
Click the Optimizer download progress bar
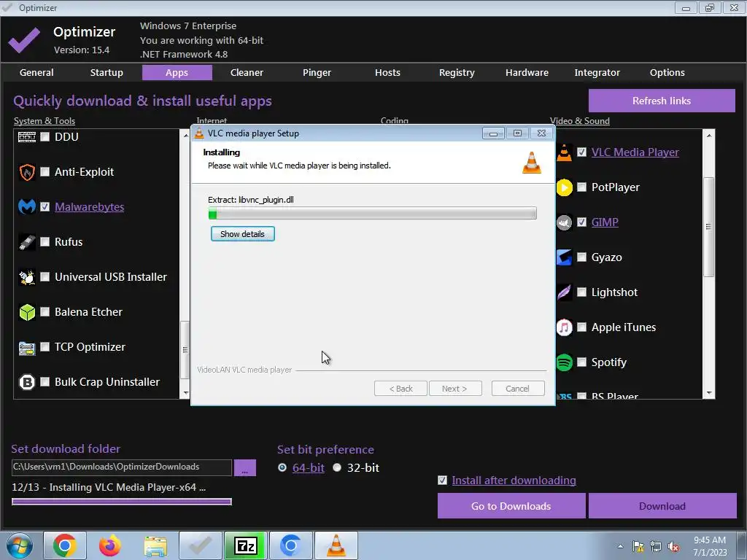tap(122, 502)
